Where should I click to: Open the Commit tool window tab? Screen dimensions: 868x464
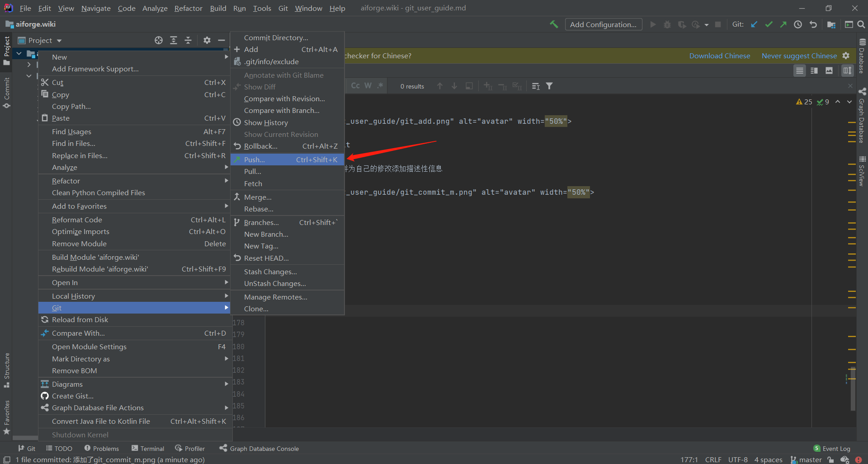[6, 93]
